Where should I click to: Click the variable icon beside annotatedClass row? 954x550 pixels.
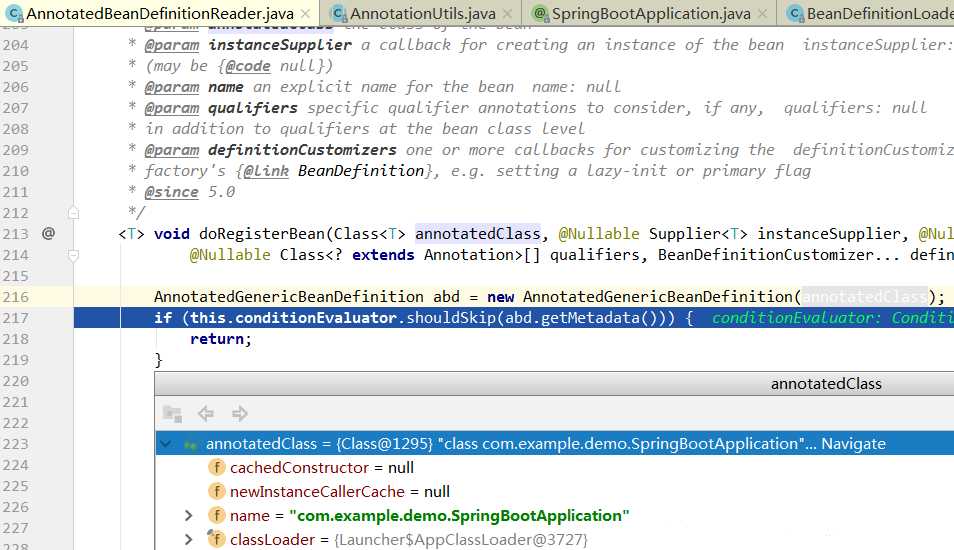pyautogui.click(x=190, y=444)
